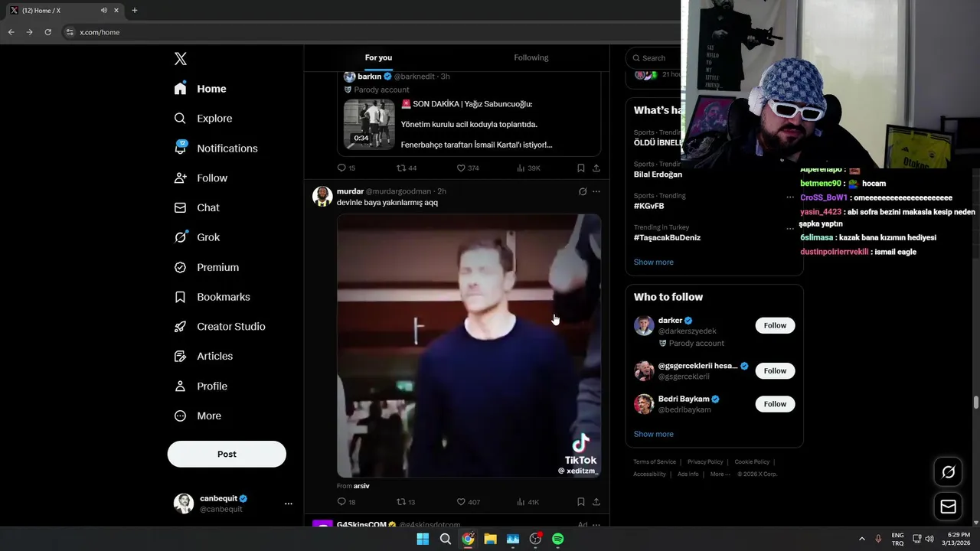This screenshot has width=980, height=551.
Task: Share barkın's post
Action: (x=596, y=168)
